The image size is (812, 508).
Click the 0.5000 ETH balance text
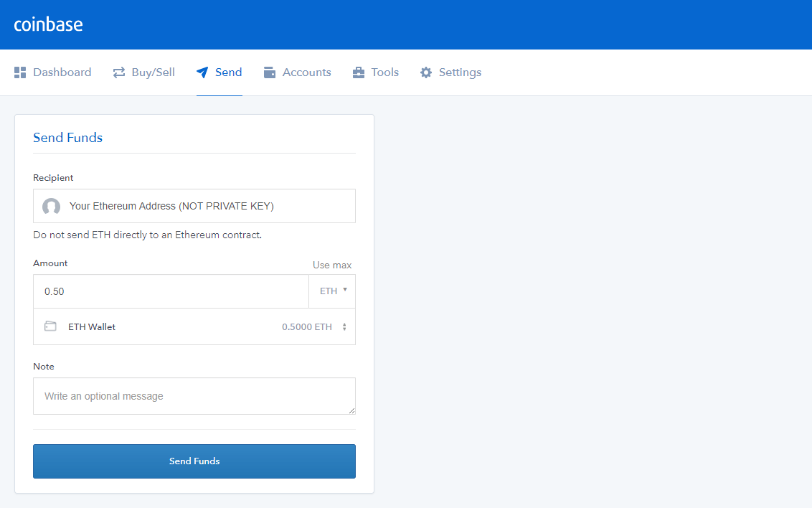tap(306, 326)
